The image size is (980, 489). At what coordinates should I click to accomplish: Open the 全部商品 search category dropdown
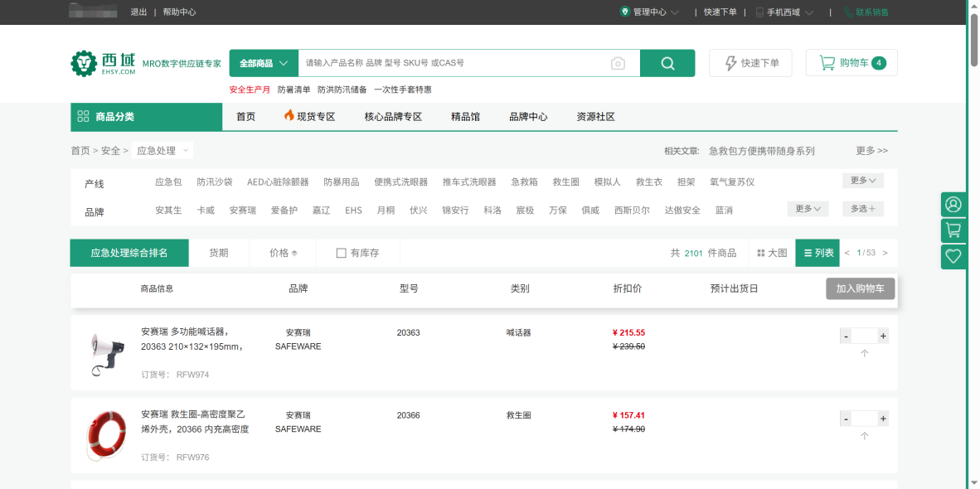(264, 63)
